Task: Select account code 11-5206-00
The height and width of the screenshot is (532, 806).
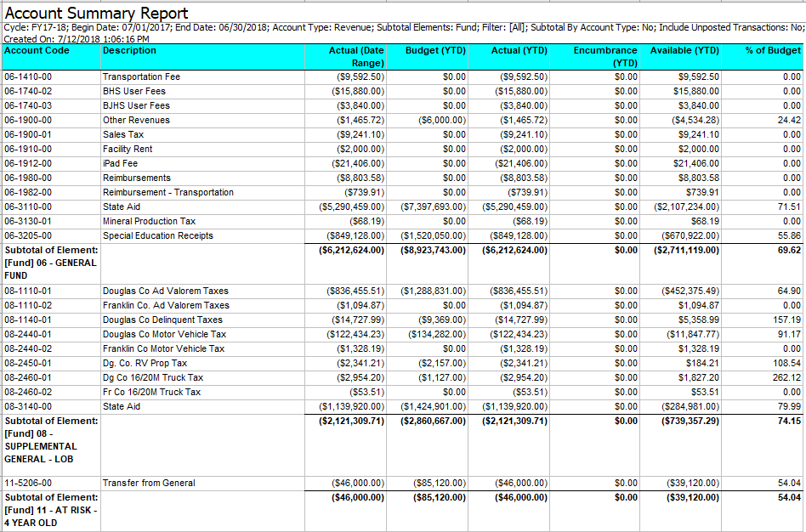Action: coord(28,483)
